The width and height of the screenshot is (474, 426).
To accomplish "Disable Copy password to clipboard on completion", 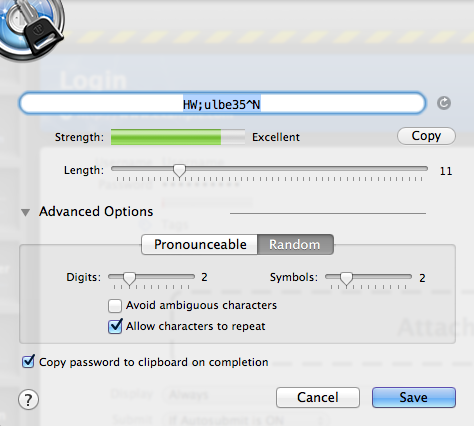I will [28, 362].
